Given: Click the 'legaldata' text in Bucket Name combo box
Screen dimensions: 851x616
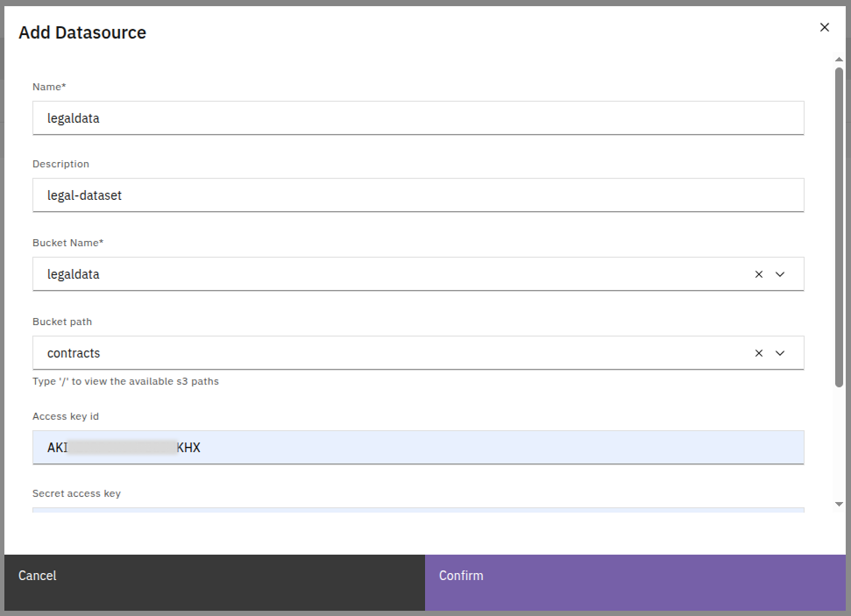Looking at the screenshot, I should click(74, 274).
